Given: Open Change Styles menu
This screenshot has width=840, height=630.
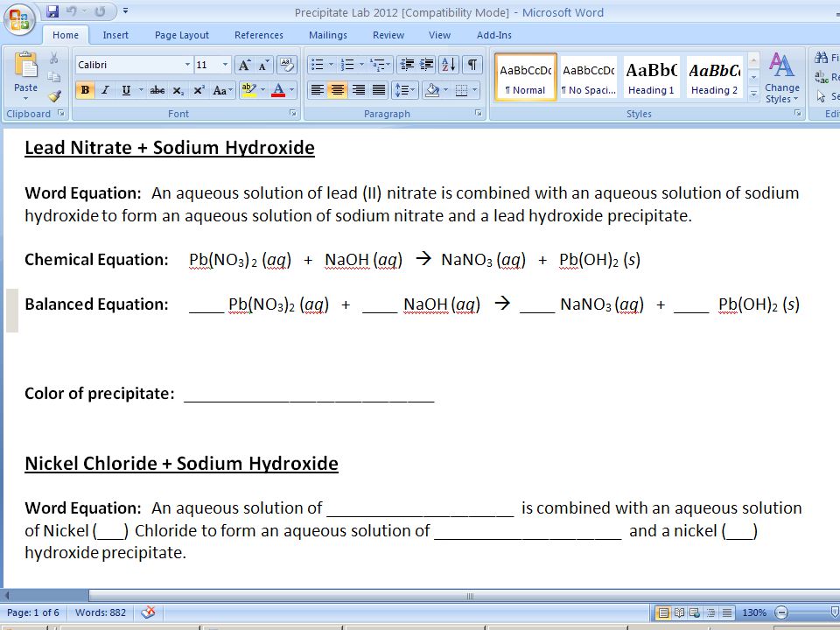Looking at the screenshot, I should coord(782,78).
